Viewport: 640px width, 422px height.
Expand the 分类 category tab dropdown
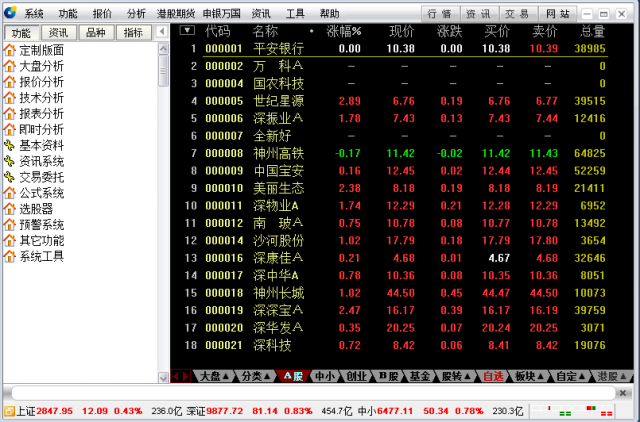point(255,376)
